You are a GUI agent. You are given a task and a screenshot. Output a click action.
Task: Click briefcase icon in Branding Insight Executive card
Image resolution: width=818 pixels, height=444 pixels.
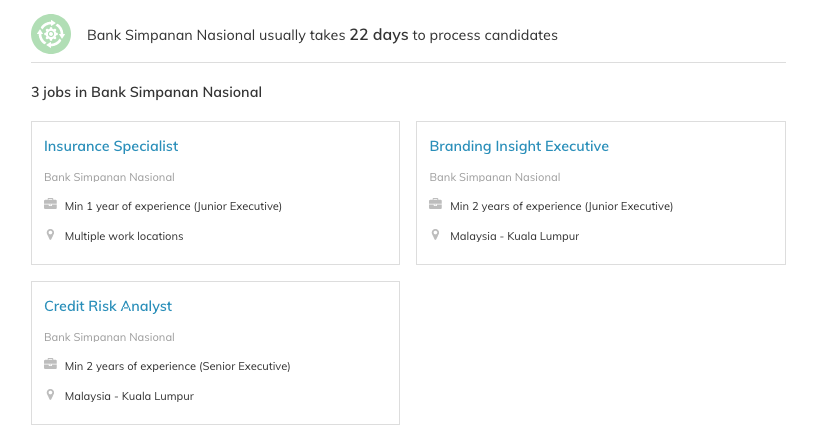435,205
